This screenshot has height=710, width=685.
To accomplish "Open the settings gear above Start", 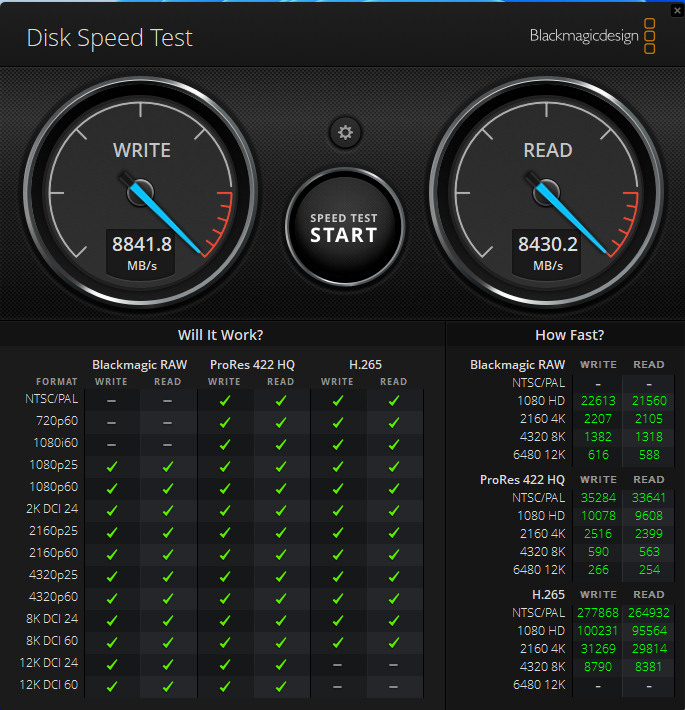I will point(345,133).
